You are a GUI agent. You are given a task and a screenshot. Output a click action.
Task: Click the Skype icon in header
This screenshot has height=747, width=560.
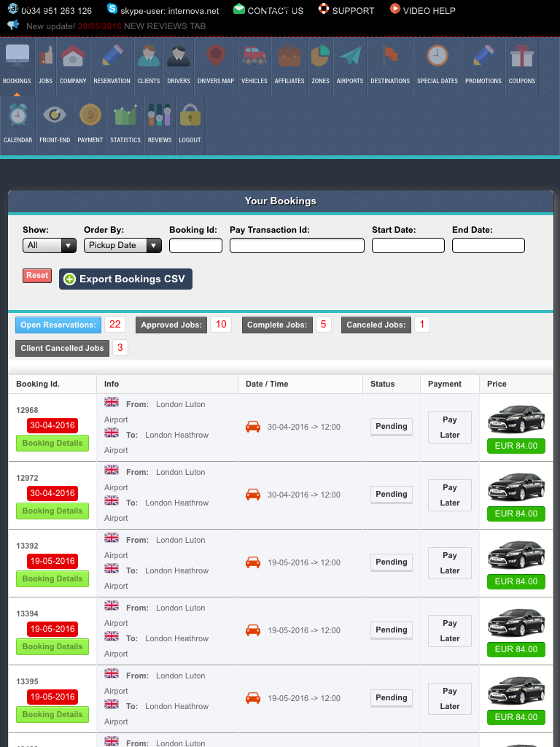coord(112,8)
